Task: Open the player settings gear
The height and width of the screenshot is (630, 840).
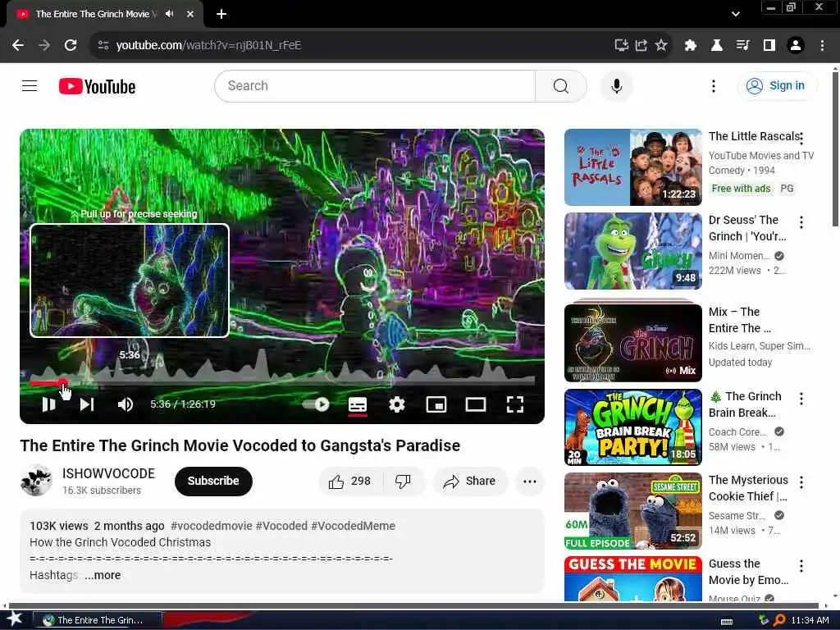Action: (396, 404)
